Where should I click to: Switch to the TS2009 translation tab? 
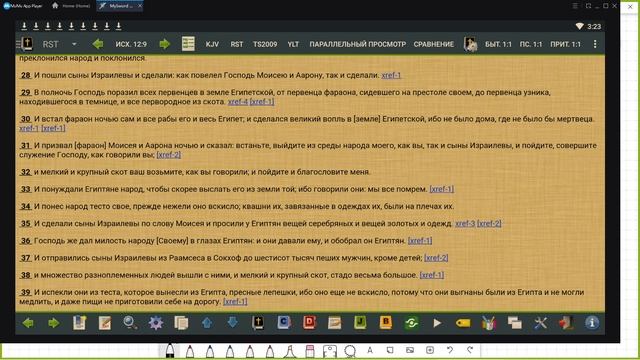pyautogui.click(x=265, y=44)
